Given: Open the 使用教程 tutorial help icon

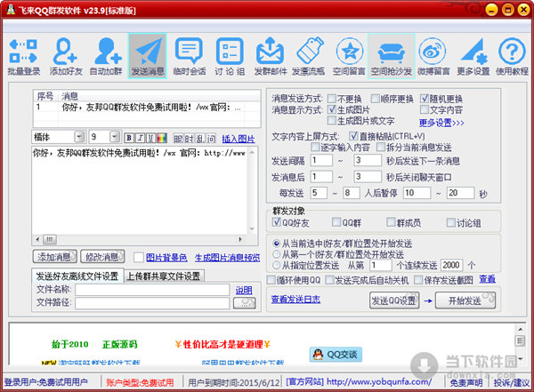Looking at the screenshot, I should click(x=512, y=57).
